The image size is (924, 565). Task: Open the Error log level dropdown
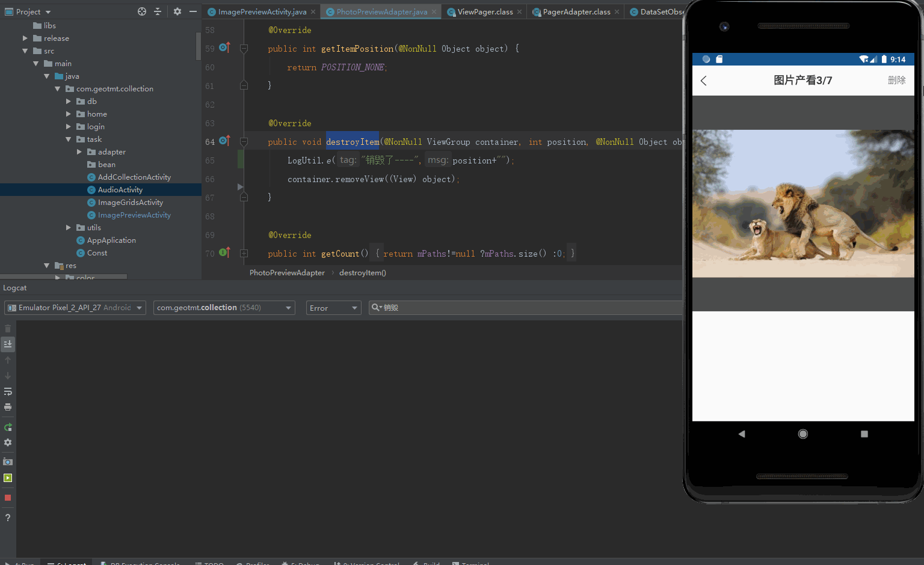(x=334, y=308)
